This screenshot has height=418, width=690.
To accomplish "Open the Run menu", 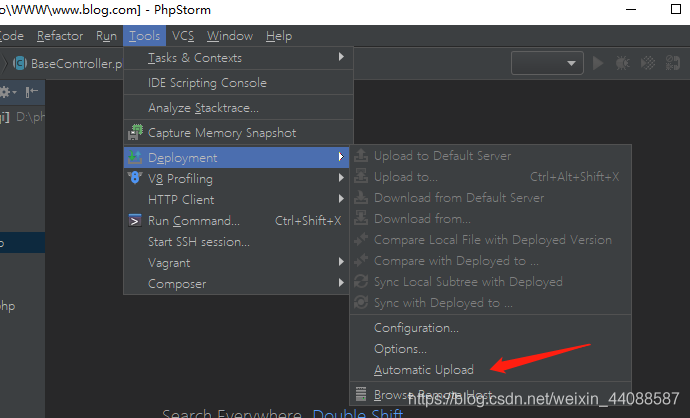I will pyautogui.click(x=106, y=36).
